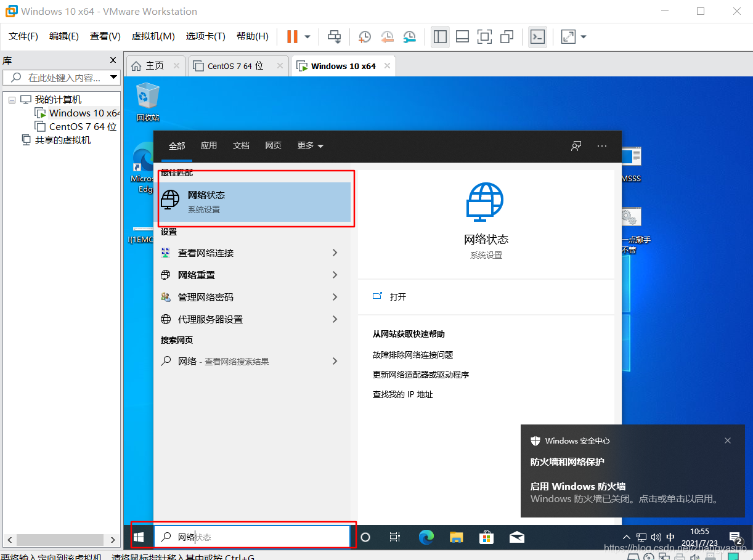This screenshot has height=560, width=753.
Task: Click 打开 to open network status
Action: pyautogui.click(x=396, y=296)
